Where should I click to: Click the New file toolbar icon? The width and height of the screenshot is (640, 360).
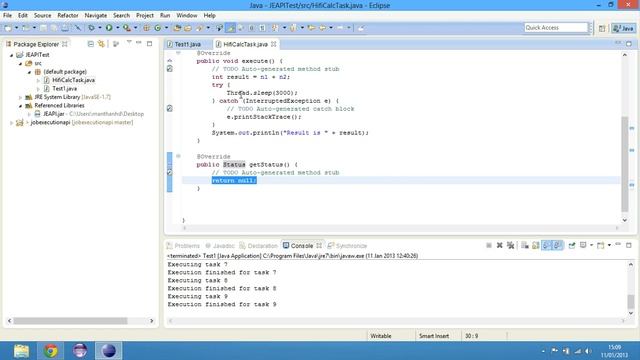tap(8, 28)
